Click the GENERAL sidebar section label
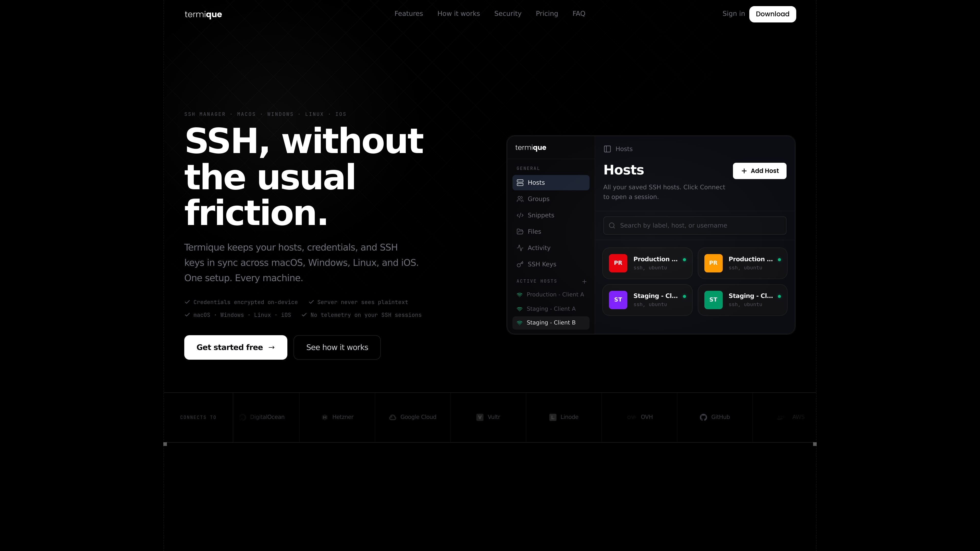 tap(528, 168)
